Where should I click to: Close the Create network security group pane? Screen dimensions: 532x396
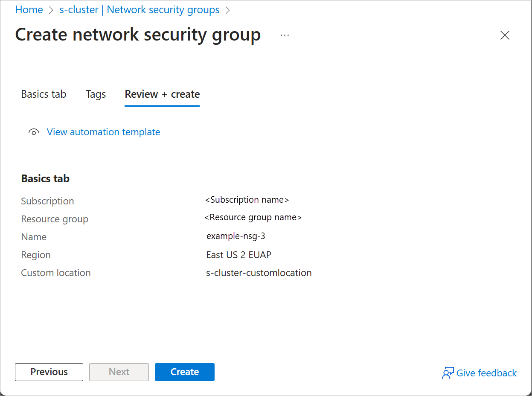[x=505, y=35]
